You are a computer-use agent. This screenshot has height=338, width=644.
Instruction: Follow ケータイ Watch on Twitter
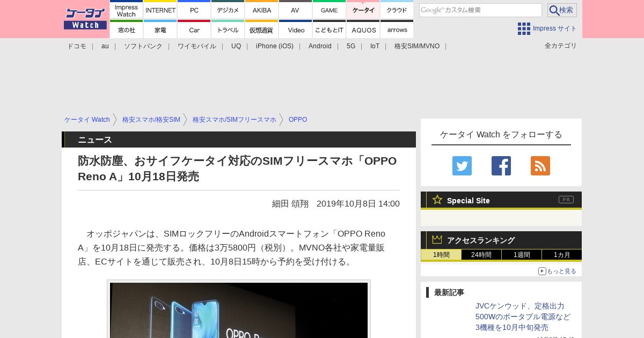click(462, 166)
